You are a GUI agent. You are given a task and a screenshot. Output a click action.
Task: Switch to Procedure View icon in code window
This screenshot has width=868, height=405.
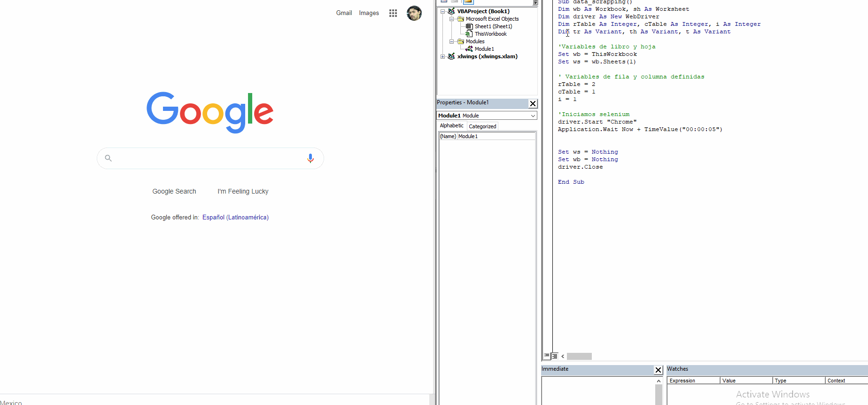pos(547,356)
